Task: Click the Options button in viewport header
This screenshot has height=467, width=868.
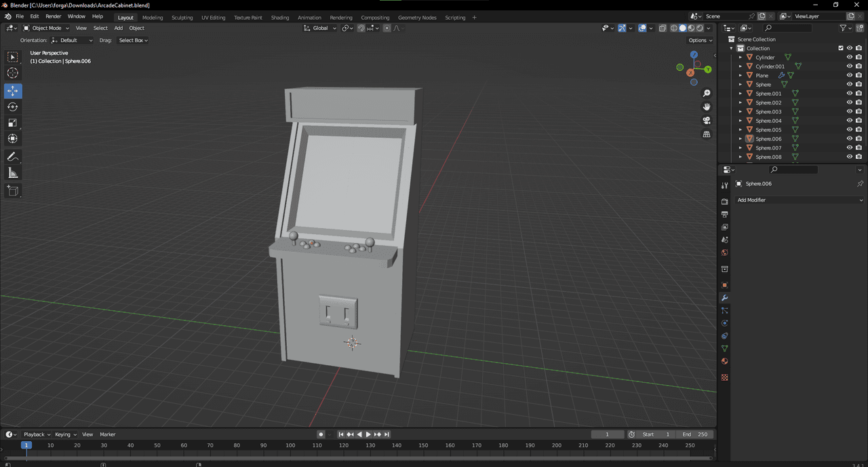Action: (x=701, y=40)
